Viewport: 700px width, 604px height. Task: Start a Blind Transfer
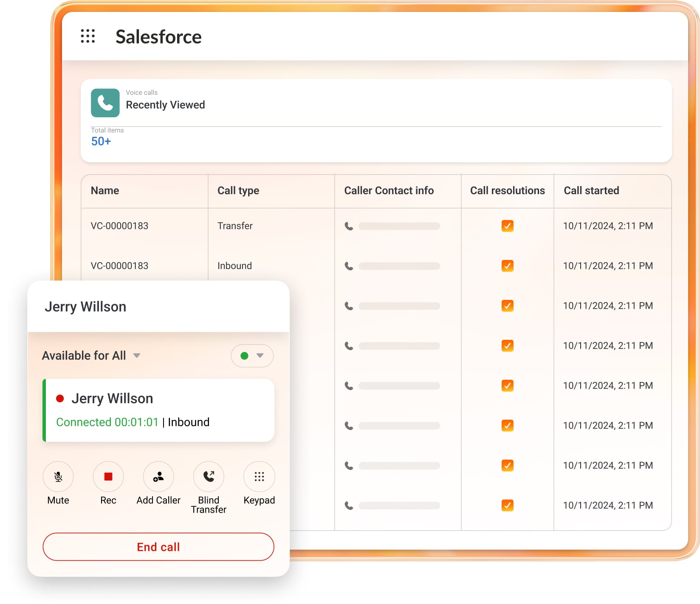pos(209,477)
